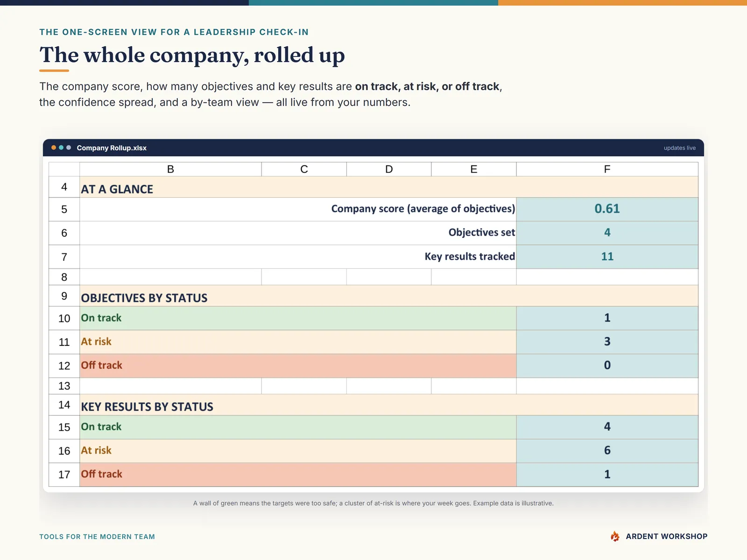The width and height of the screenshot is (747, 560).
Task: Select row 5 header
Action: click(x=64, y=210)
